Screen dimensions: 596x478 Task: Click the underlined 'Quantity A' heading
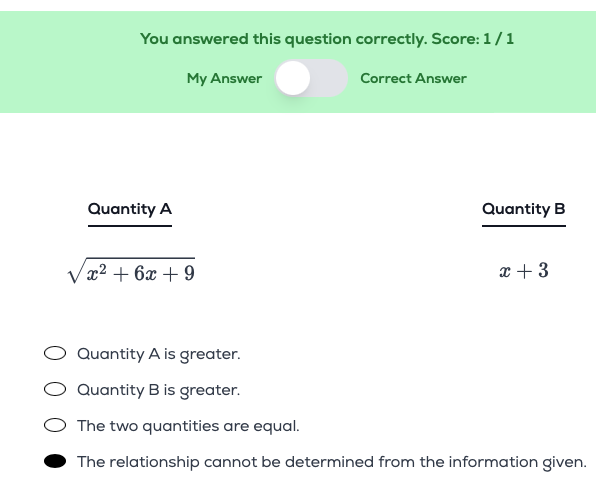click(x=130, y=210)
